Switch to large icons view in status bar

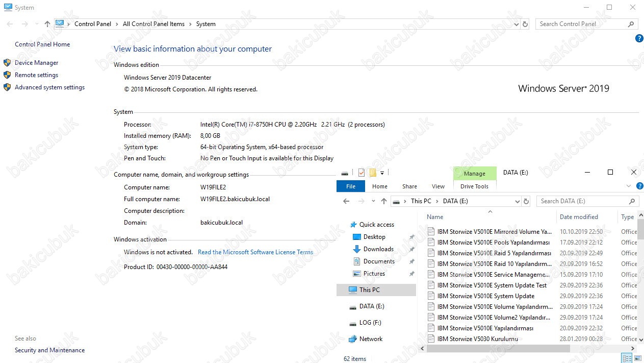click(637, 358)
